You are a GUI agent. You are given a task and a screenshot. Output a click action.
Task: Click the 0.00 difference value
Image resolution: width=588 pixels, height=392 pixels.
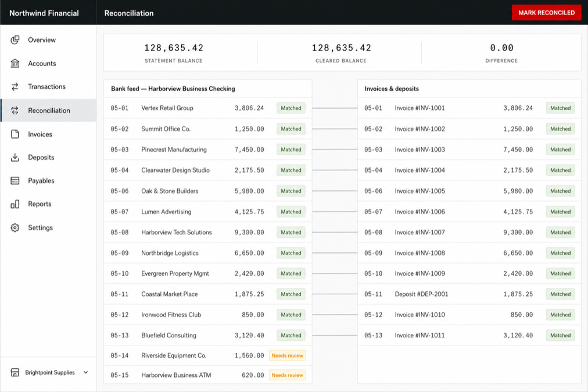pos(501,48)
